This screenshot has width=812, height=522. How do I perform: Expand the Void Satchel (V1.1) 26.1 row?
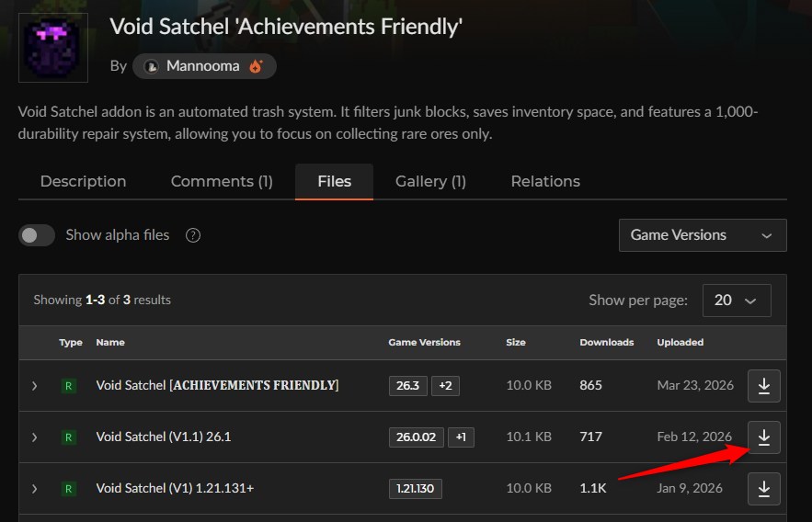pos(34,437)
